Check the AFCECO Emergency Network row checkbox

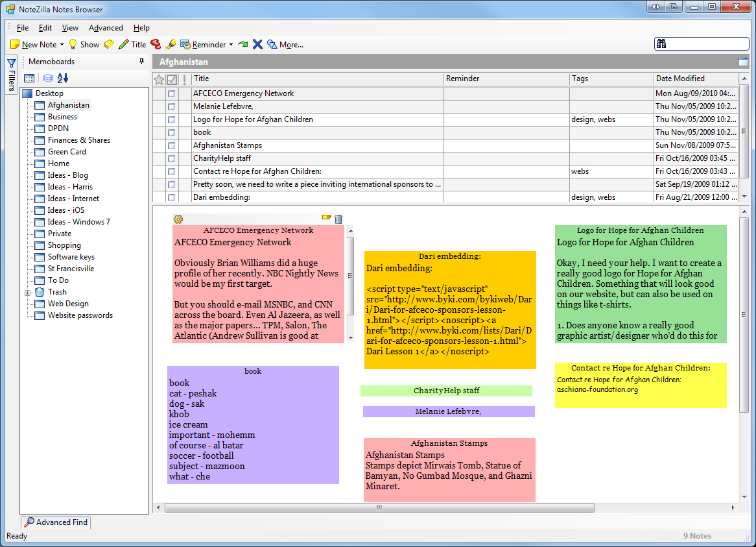click(171, 93)
